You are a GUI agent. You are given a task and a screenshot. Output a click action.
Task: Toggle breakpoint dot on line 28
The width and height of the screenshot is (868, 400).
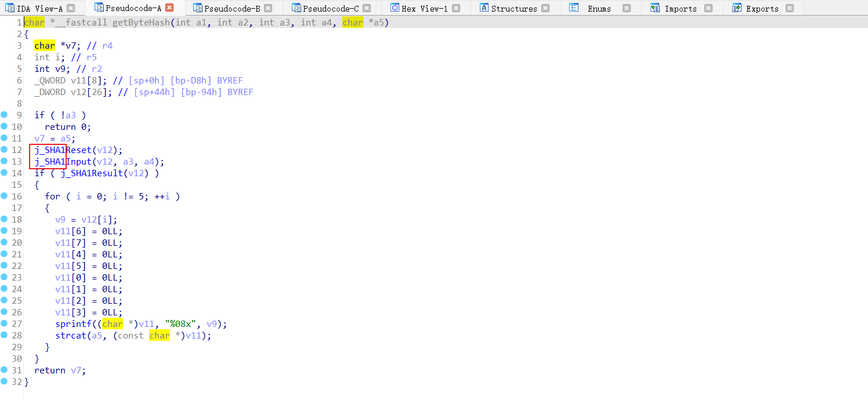tap(4, 335)
